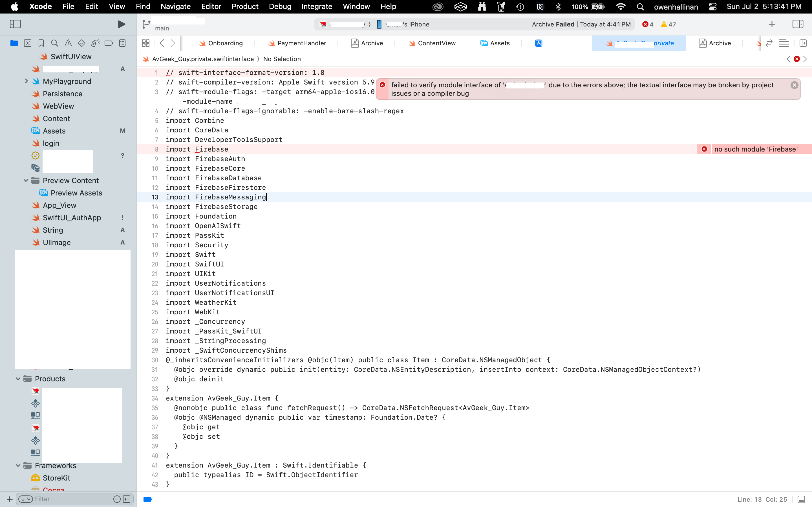Expand the MyPlayground item
This screenshot has height=507, width=812.
[x=26, y=81]
